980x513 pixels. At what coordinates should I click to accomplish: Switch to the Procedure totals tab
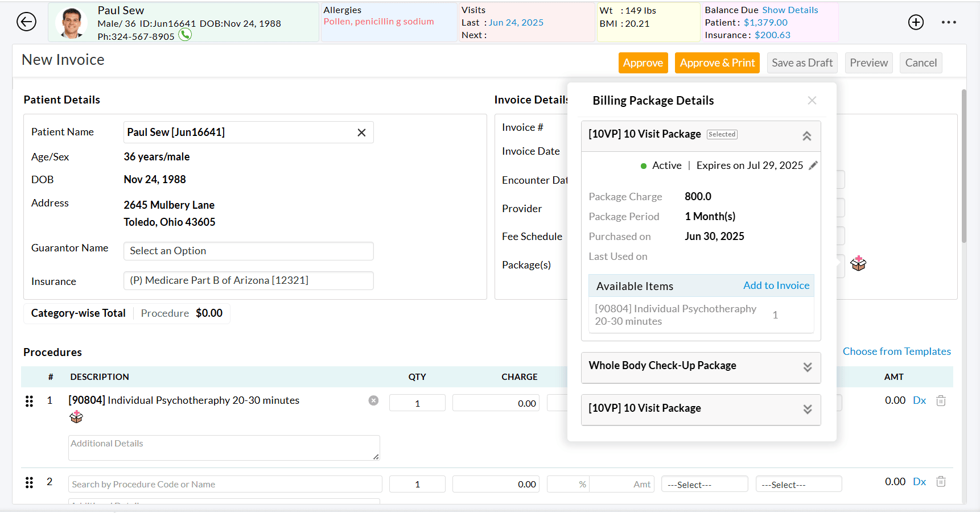[x=164, y=313]
